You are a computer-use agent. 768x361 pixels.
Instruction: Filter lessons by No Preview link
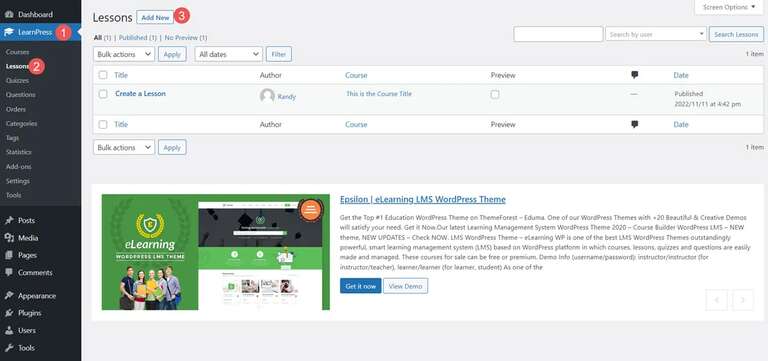pyautogui.click(x=181, y=38)
